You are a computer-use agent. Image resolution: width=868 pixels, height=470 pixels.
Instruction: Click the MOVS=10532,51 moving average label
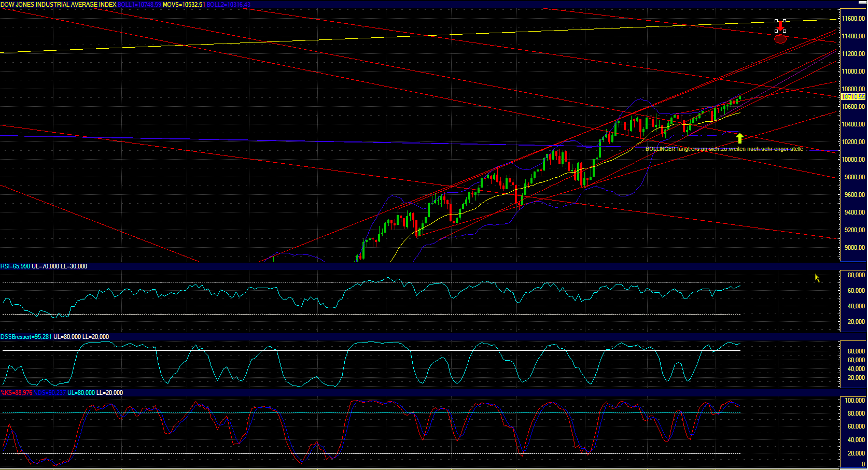[x=184, y=5]
